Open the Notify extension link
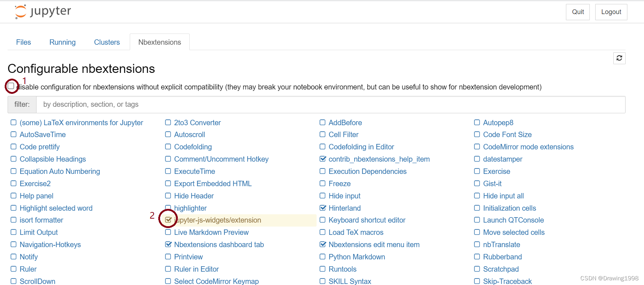 [x=29, y=257]
